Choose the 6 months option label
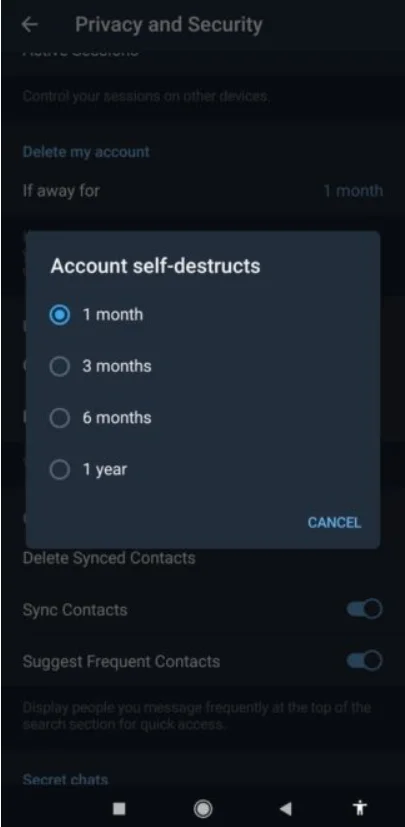Image resolution: width=405 pixels, height=827 pixels. tap(117, 418)
